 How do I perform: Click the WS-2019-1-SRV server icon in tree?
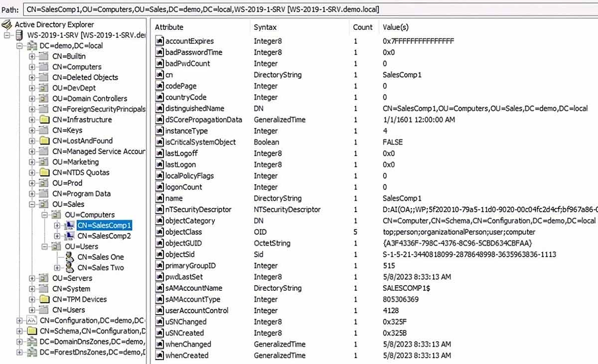[19, 35]
